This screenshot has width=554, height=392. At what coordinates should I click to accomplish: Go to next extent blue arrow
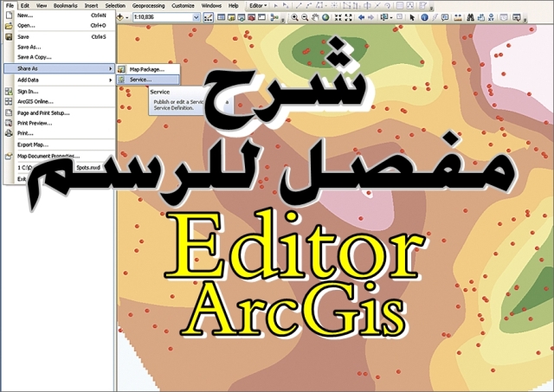click(x=371, y=17)
